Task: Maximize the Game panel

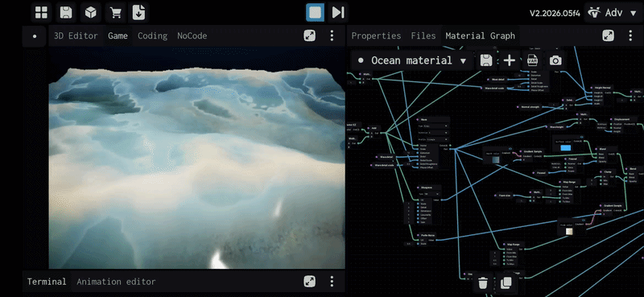Action: click(310, 35)
